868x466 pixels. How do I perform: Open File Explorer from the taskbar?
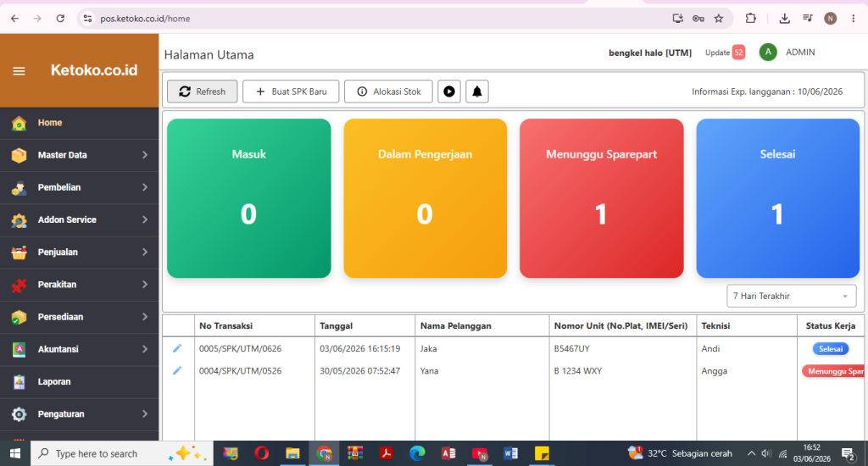[x=292, y=453]
